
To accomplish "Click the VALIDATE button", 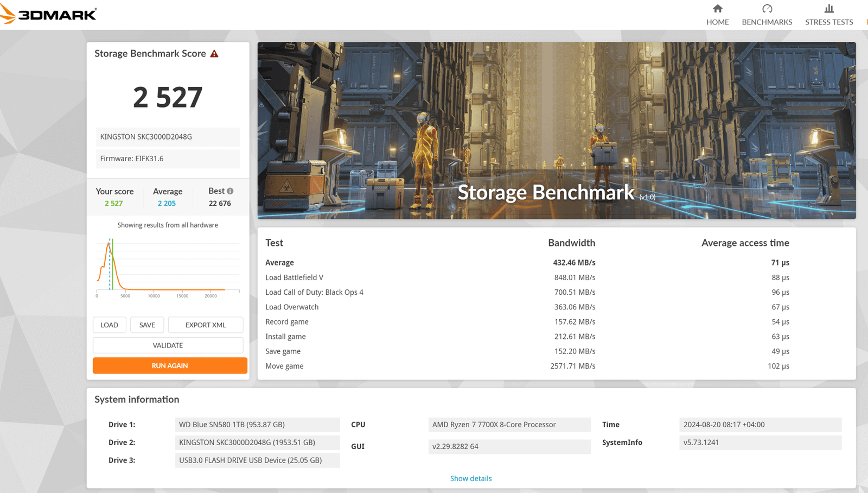I will pyautogui.click(x=168, y=345).
